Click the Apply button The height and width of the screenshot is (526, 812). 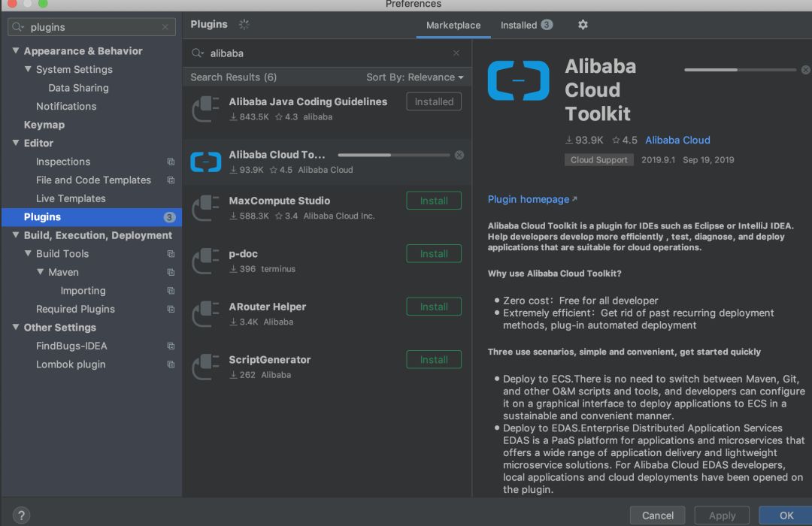tap(722, 515)
